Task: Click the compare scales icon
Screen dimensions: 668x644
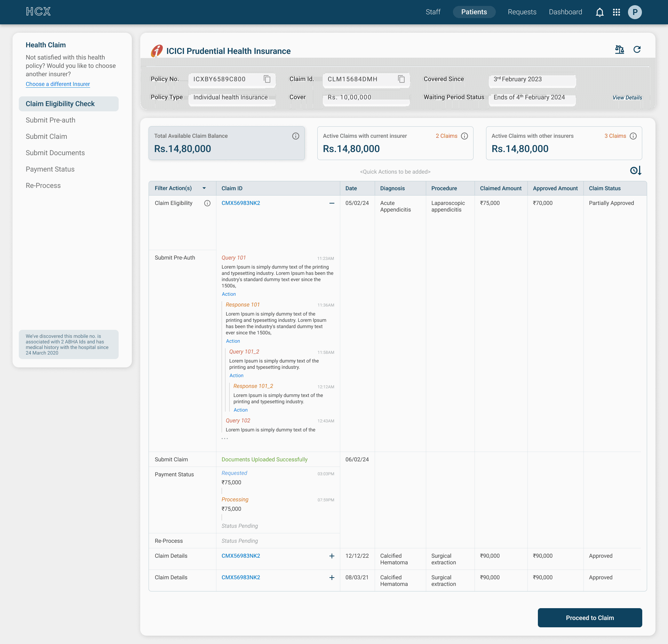Action: [619, 49]
